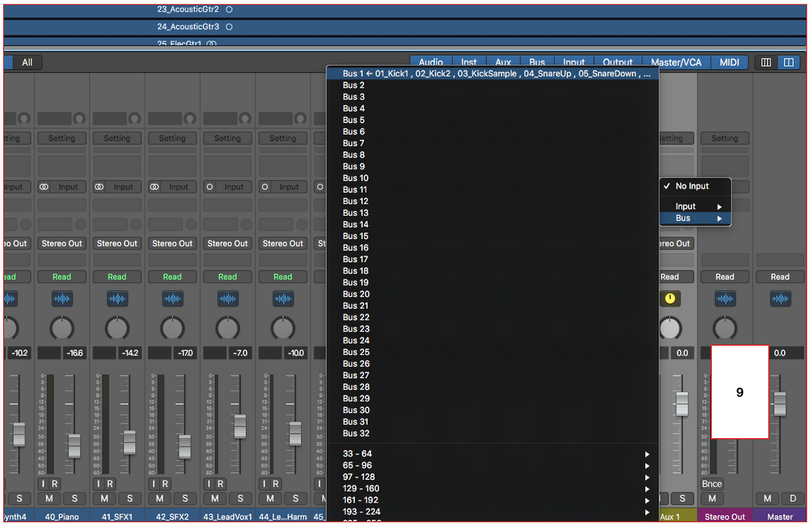Open Read automation menu on Master strip
812x527 pixels.
point(780,277)
